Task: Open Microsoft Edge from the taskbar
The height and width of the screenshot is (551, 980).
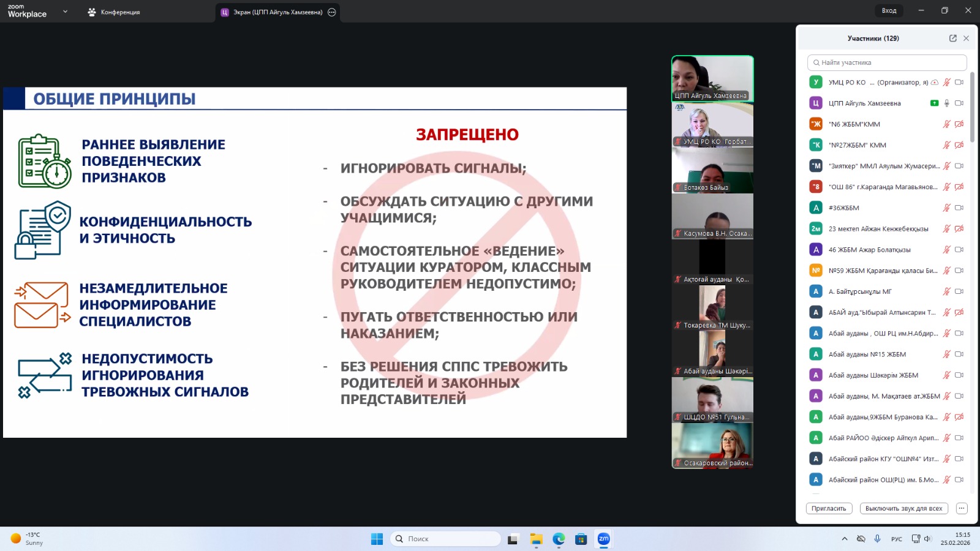Action: click(559, 539)
